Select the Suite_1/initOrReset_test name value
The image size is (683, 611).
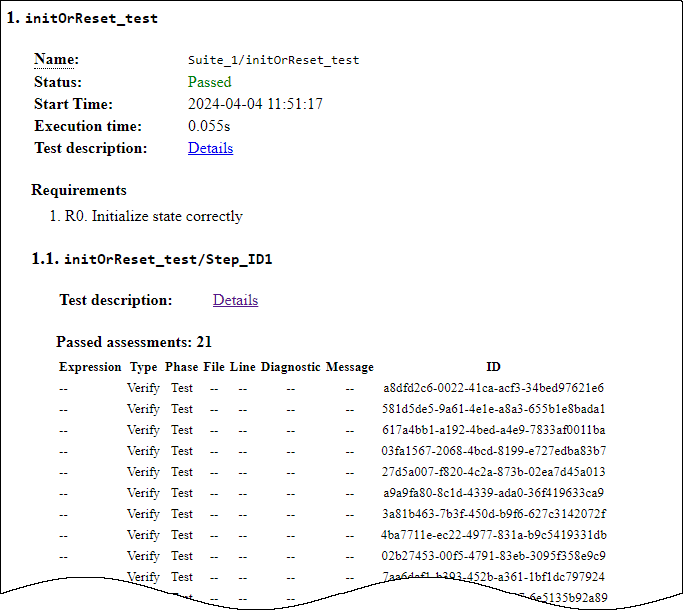click(x=274, y=60)
